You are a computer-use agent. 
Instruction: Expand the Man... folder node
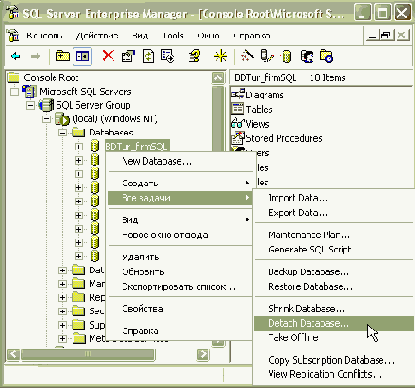[x=62, y=284]
